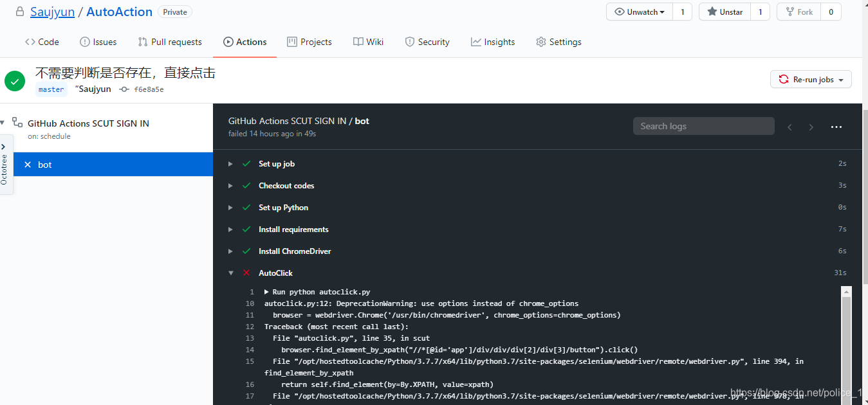Image resolution: width=868 pixels, height=405 pixels.
Task: Click the Saujyun owner link
Action: [53, 12]
